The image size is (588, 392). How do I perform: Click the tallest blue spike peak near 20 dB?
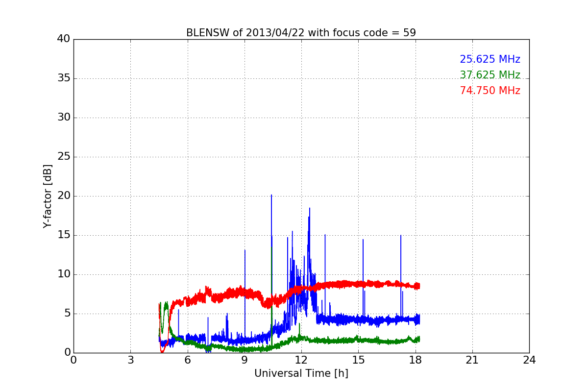271,195
